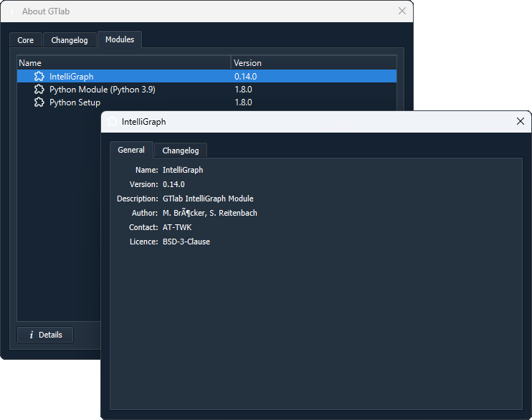This screenshot has width=532, height=420.
Task: Open the Core tab in About GTlab
Action: [x=25, y=40]
